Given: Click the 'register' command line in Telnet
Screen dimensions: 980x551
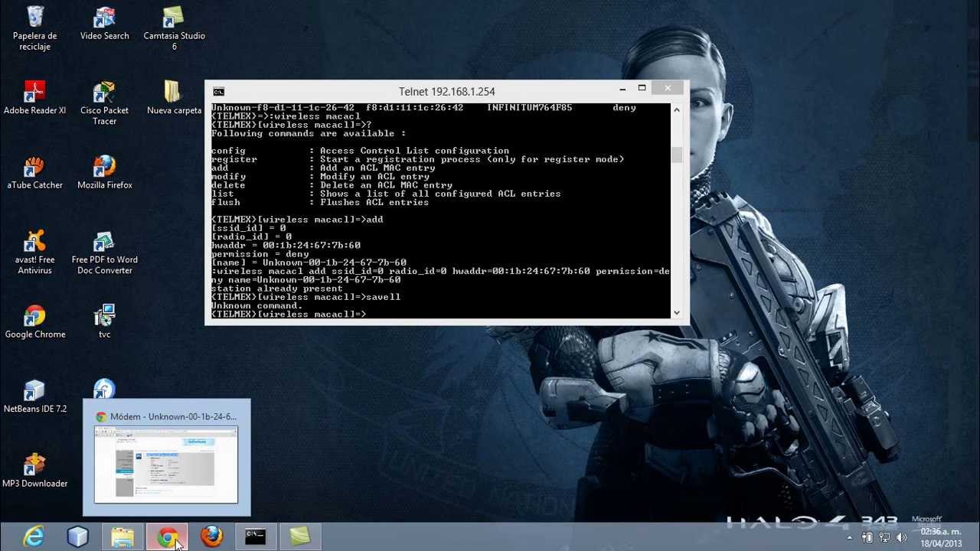Looking at the screenshot, I should [x=417, y=159].
